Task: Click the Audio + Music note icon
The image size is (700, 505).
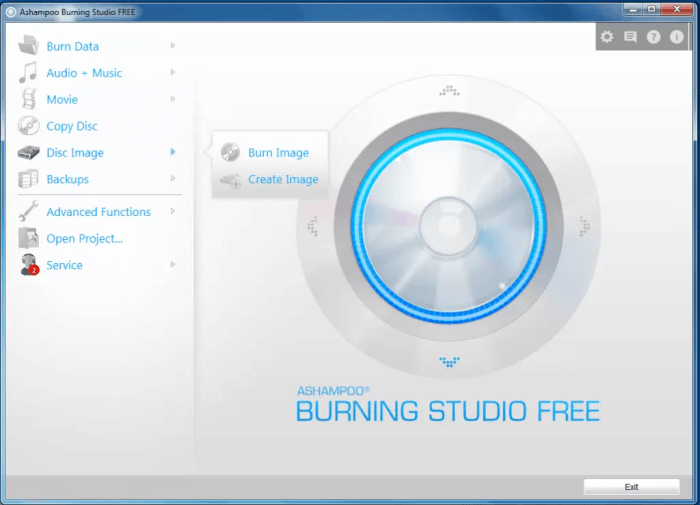Action: [x=28, y=72]
